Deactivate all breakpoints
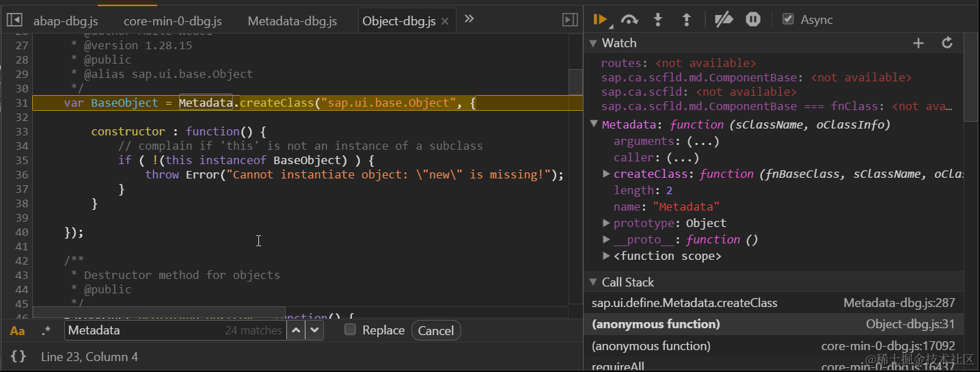 [723, 20]
